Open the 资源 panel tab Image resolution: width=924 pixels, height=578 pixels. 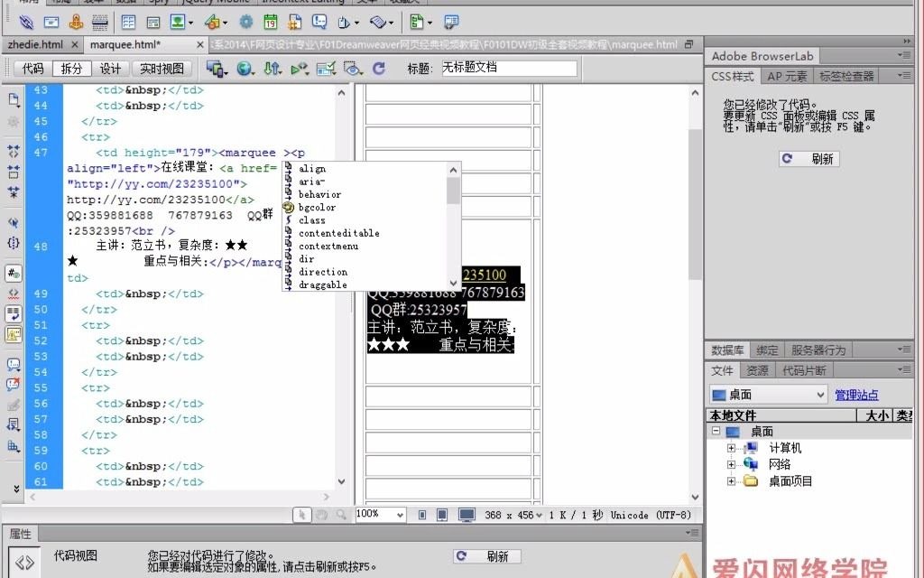[x=757, y=370]
